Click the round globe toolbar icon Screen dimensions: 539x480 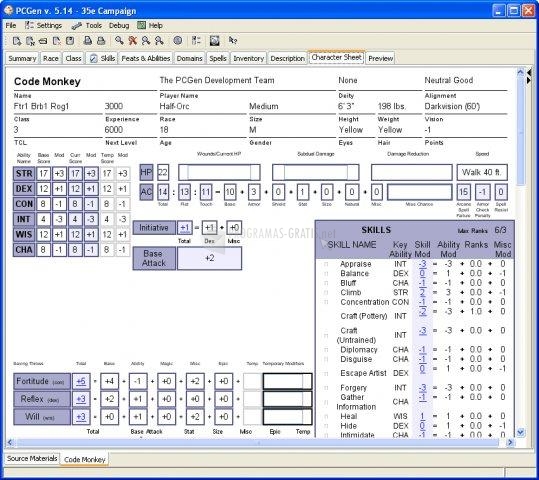point(177,41)
